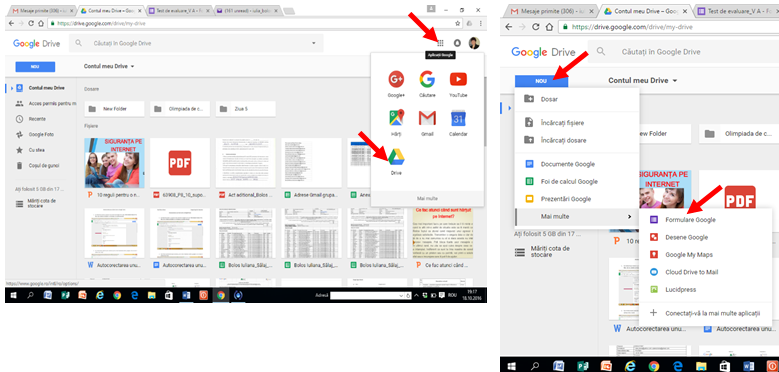
Task: Focus the Drive search field in left screenshot
Action: 196,43
